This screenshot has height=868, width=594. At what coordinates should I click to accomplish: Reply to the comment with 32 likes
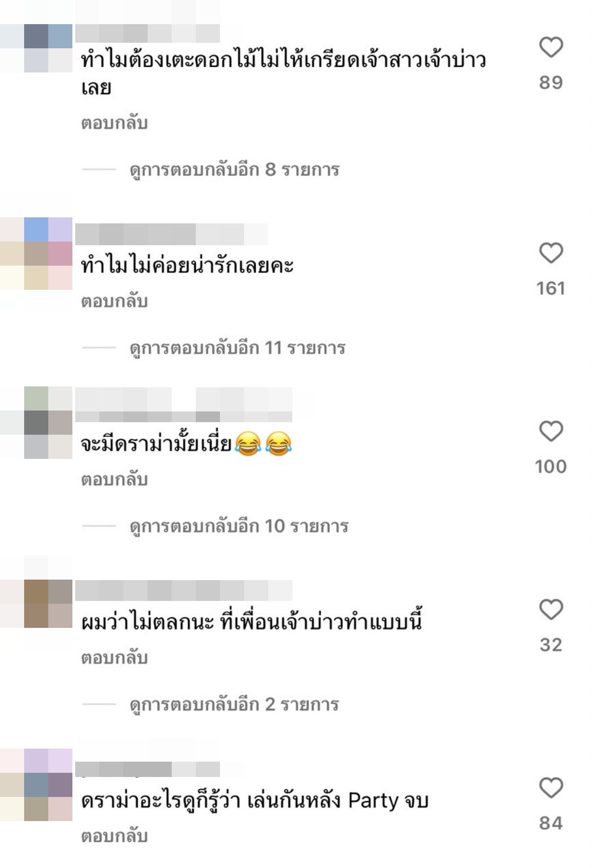(x=115, y=658)
